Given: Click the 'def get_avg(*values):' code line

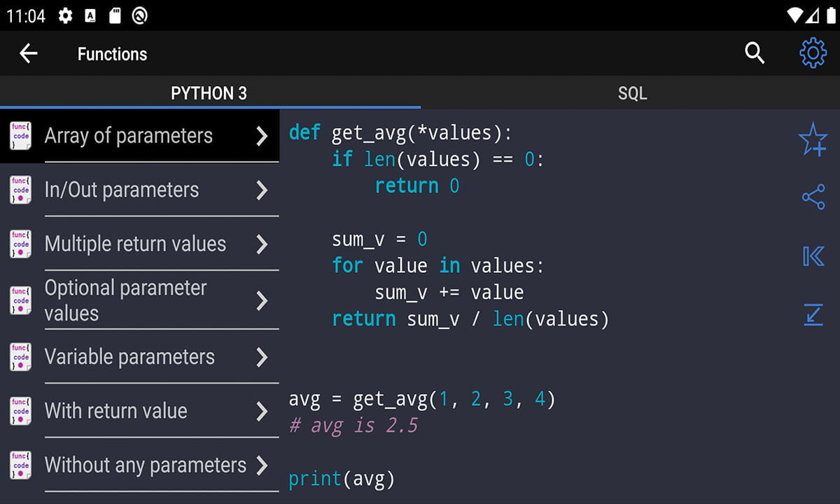Looking at the screenshot, I should pos(400,132).
